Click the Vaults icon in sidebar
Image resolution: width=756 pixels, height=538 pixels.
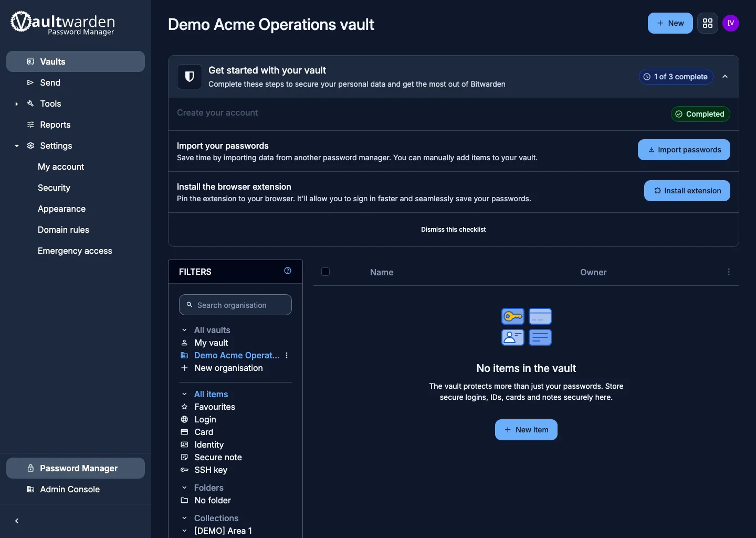tap(30, 61)
